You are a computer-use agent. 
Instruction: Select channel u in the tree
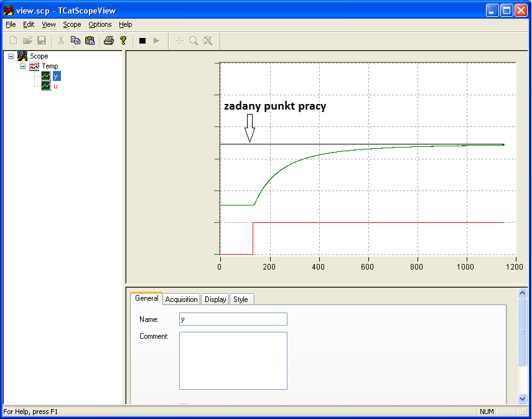coord(55,87)
